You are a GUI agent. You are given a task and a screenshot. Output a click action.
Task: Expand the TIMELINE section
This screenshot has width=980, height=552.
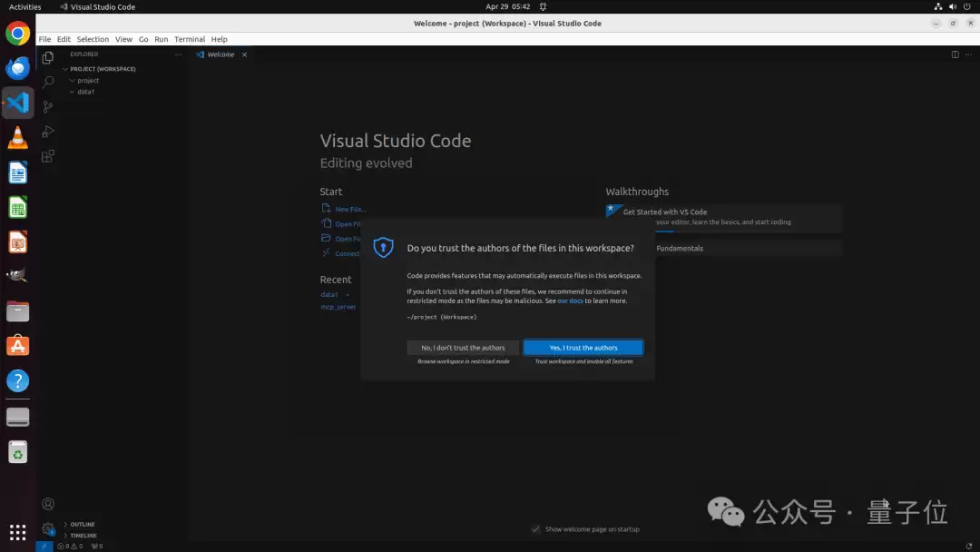[x=83, y=536]
